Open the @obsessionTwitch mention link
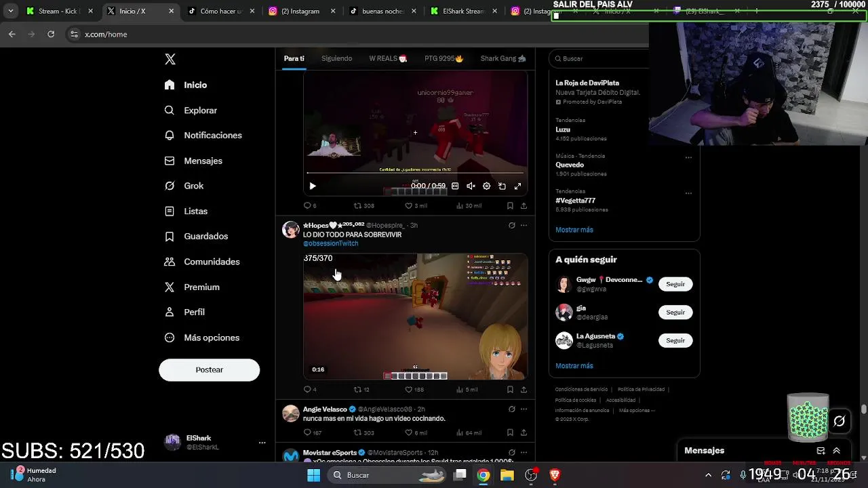This screenshot has width=868, height=488. coord(330,243)
